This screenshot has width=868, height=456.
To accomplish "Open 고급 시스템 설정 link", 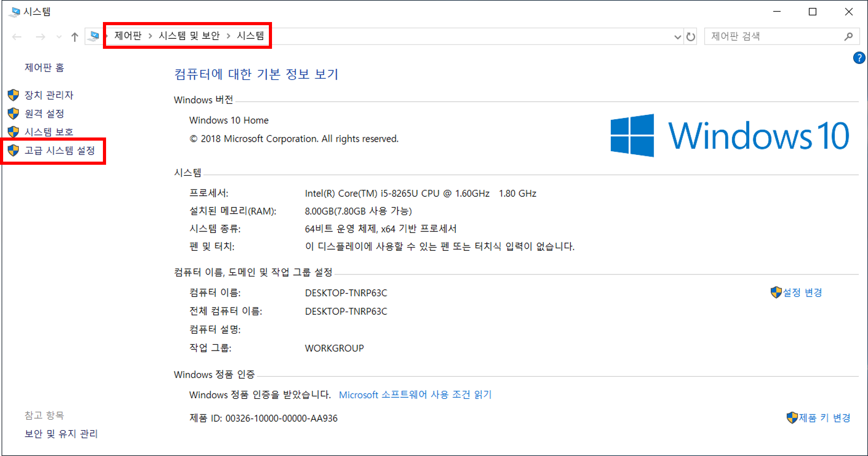I will point(60,151).
